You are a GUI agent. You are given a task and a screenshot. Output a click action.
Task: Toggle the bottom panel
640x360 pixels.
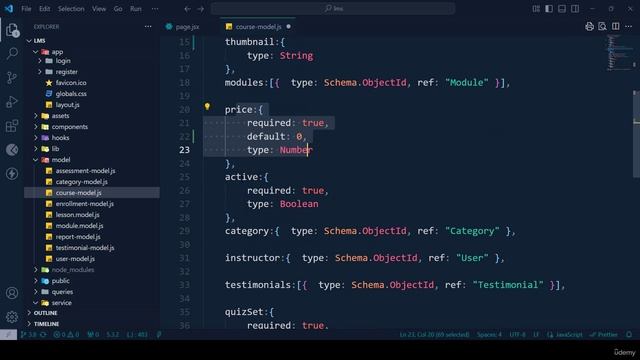[562, 9]
